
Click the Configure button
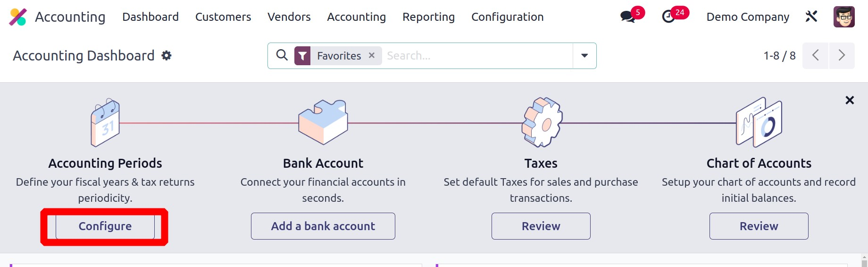[x=105, y=226]
